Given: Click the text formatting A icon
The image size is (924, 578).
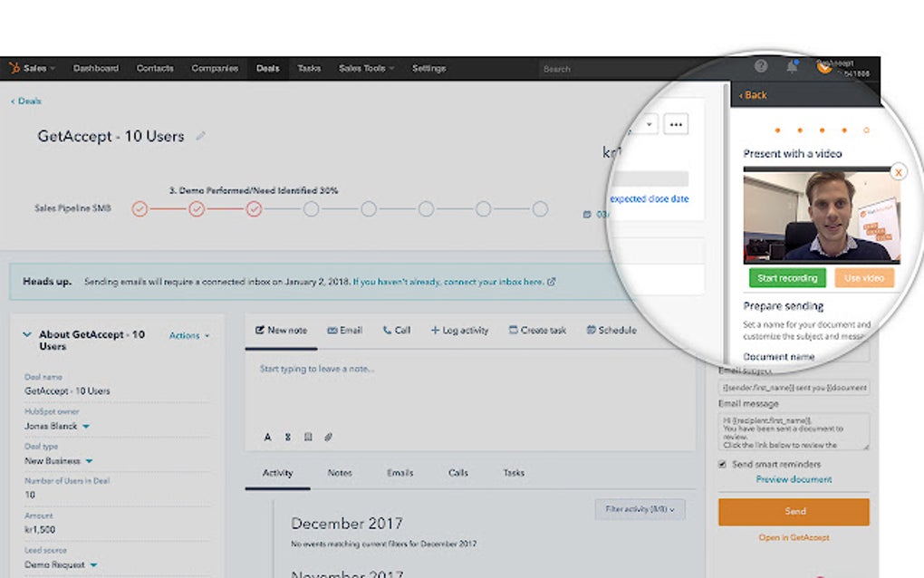Looking at the screenshot, I should (267, 438).
